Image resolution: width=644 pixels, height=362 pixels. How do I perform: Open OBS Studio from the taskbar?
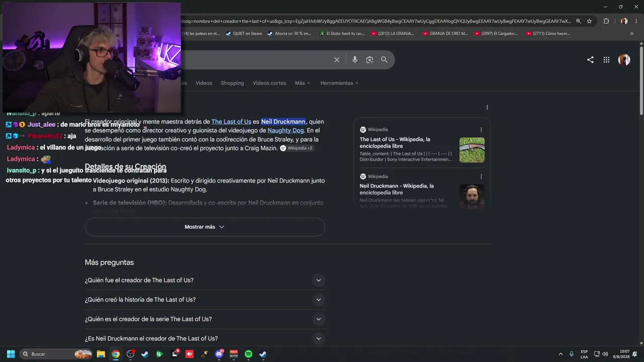pos(130,354)
